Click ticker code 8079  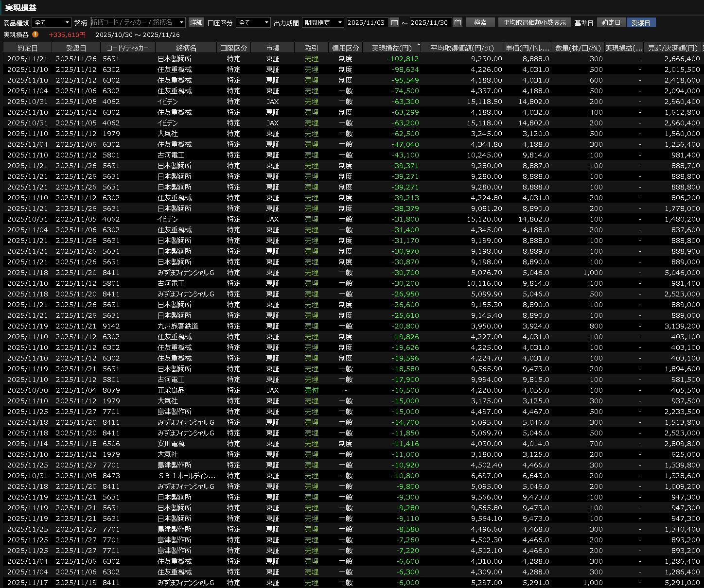tap(111, 390)
